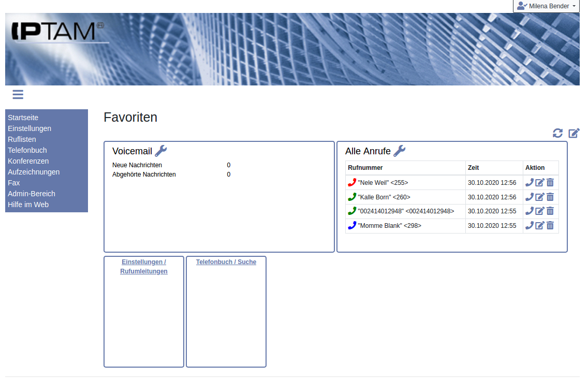This screenshot has width=588, height=378.
Task: Call back Nele Weil phone icon
Action: (530, 182)
